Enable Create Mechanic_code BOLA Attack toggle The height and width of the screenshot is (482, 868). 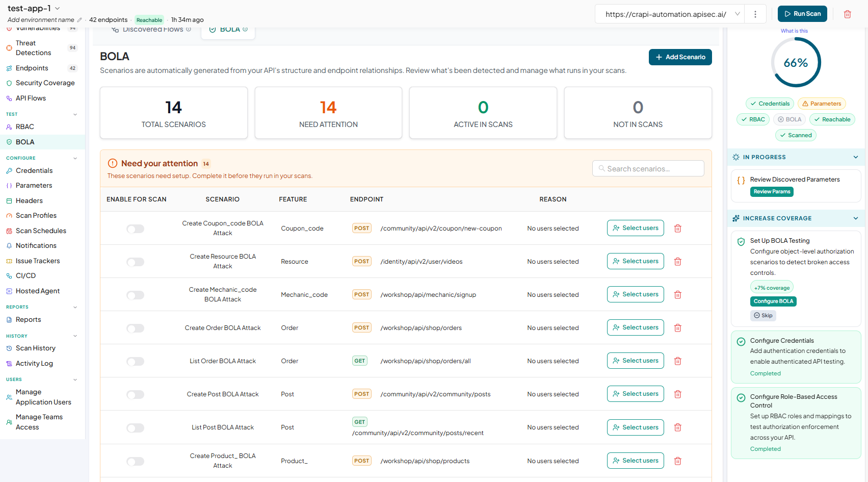pos(136,295)
